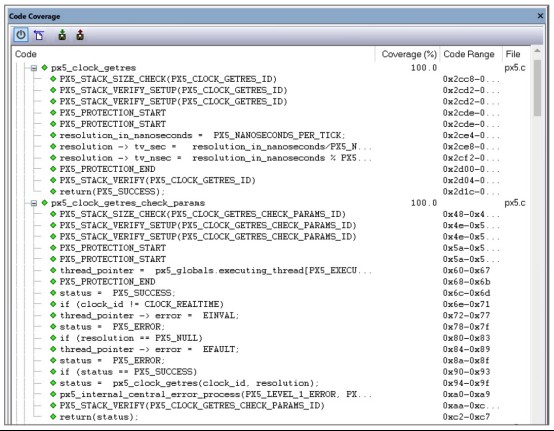This screenshot has height=431, width=554.
Task: Collapse the px5_clock_getres_check_params tree node
Action: (x=34, y=203)
